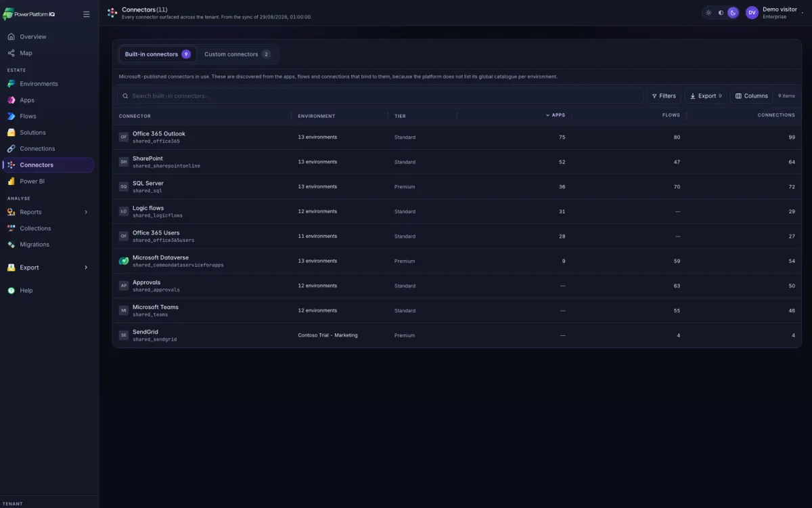Open Overview from the sidebar

[x=49, y=37]
